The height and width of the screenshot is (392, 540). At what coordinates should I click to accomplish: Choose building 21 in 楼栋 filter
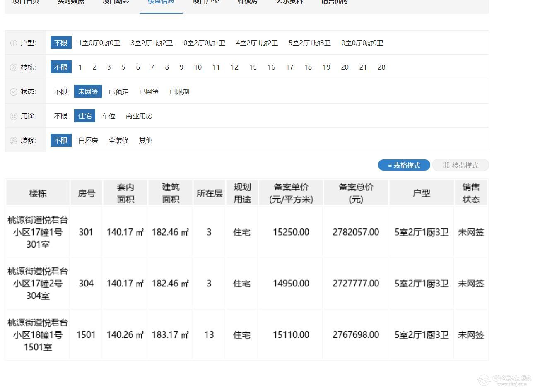click(x=363, y=67)
